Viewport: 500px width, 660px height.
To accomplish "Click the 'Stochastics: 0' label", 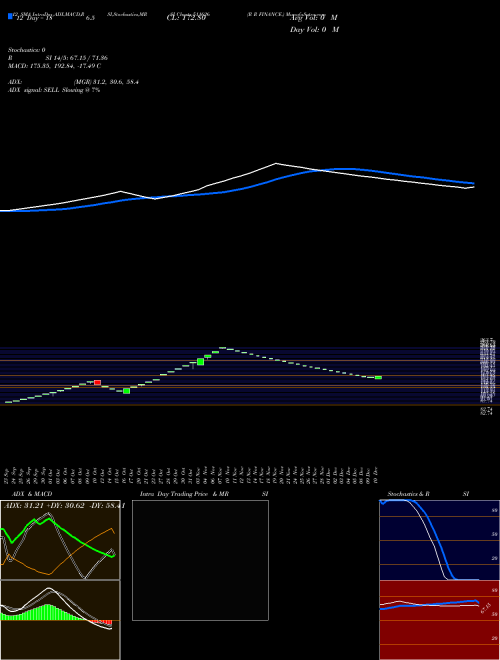I will tap(27, 50).
